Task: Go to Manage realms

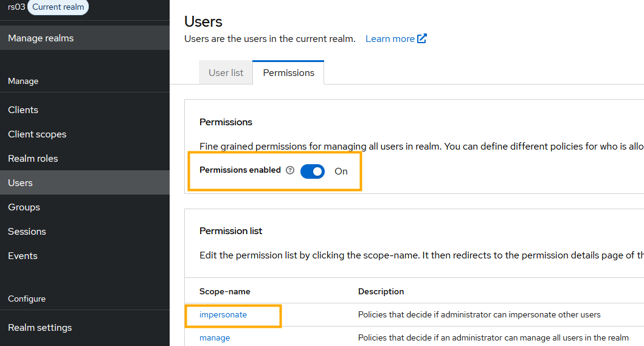Action: pos(41,38)
